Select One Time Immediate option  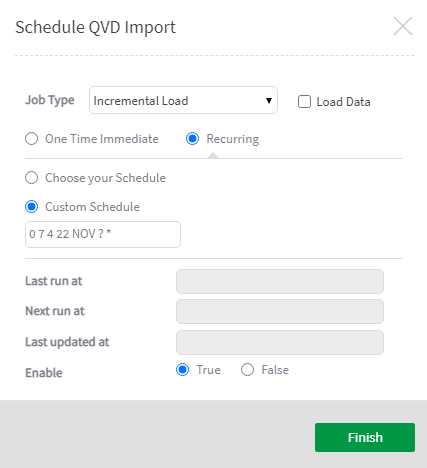[x=32, y=139]
